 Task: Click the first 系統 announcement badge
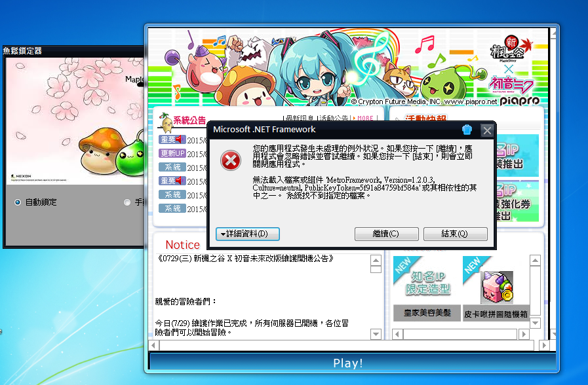click(172, 168)
